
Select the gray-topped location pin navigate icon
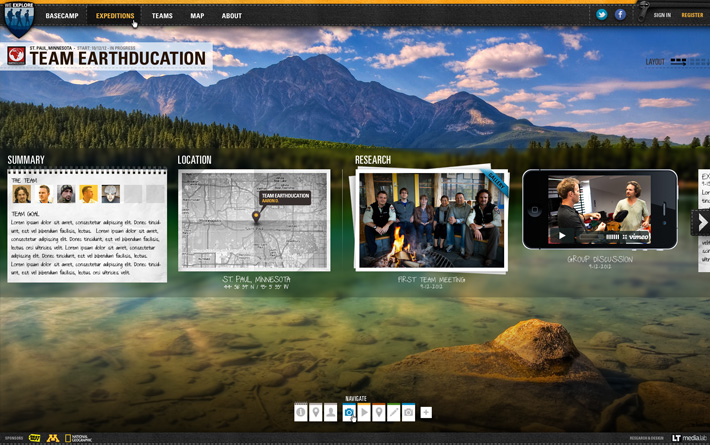pos(316,412)
